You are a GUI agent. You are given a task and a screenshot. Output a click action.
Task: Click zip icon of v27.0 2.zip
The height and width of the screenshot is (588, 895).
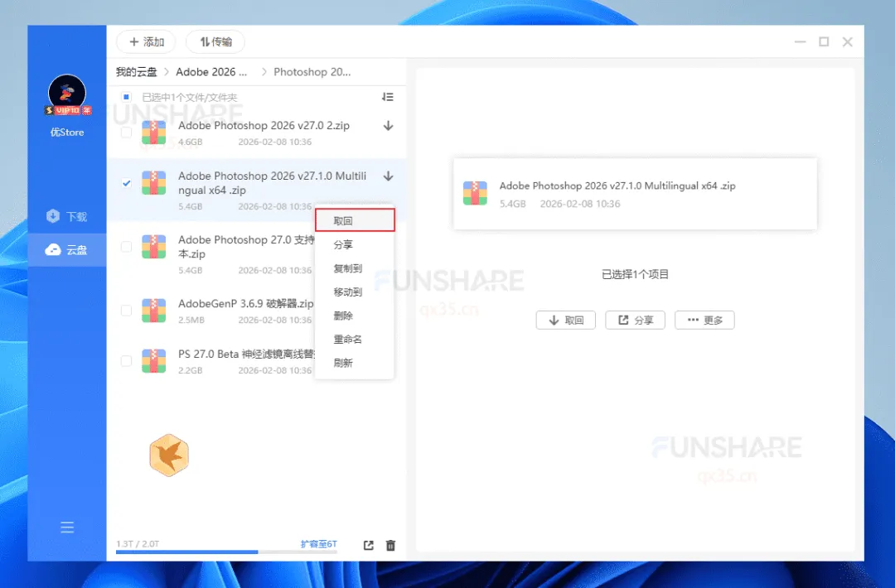(153, 133)
